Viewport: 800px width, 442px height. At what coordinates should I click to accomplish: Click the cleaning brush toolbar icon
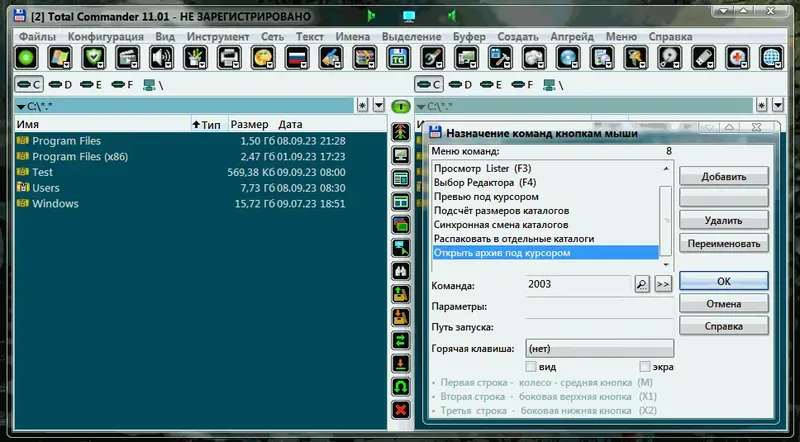[x=331, y=58]
